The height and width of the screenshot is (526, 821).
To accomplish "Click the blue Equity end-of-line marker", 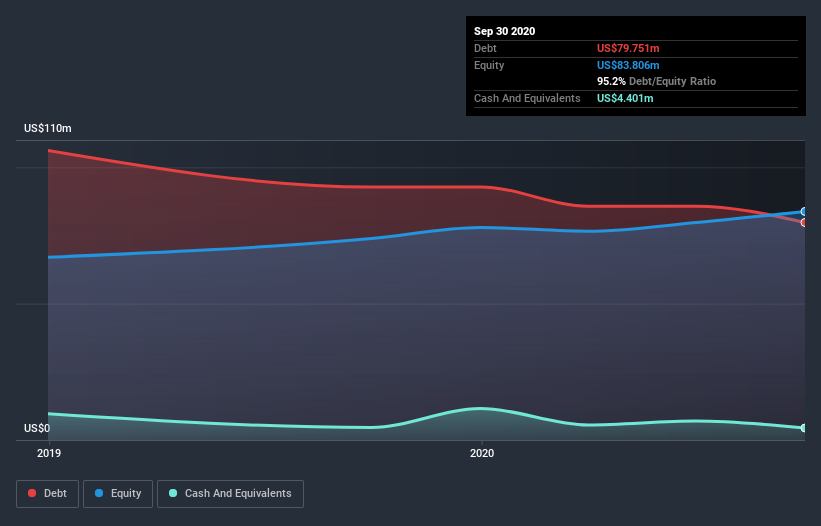I will tap(804, 211).
